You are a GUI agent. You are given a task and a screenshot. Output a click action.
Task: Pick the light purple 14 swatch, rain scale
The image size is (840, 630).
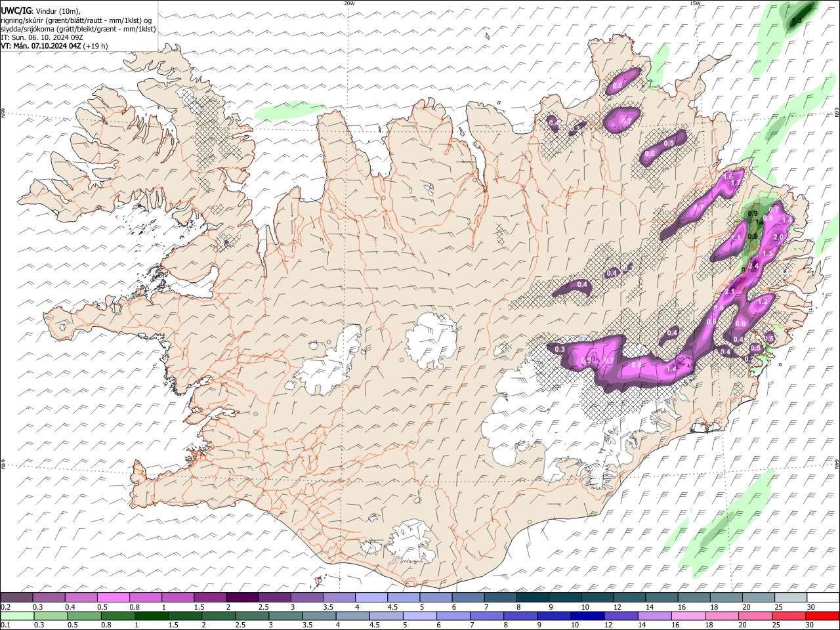point(655,616)
